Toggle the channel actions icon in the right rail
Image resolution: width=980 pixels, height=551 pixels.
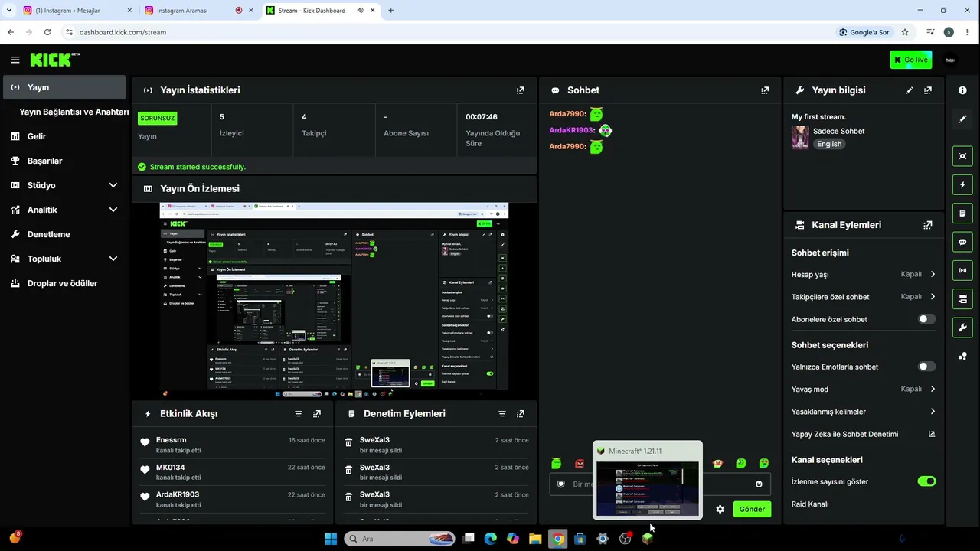pos(962,298)
